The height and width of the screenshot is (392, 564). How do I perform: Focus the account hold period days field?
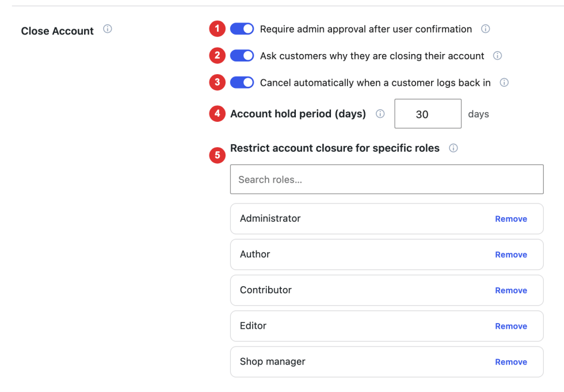pyautogui.click(x=428, y=114)
